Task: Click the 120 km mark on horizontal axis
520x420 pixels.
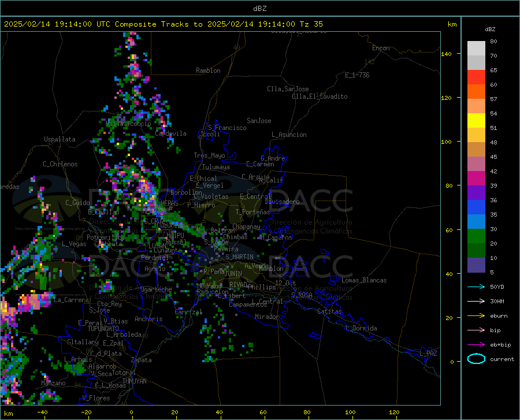Action: point(394,412)
